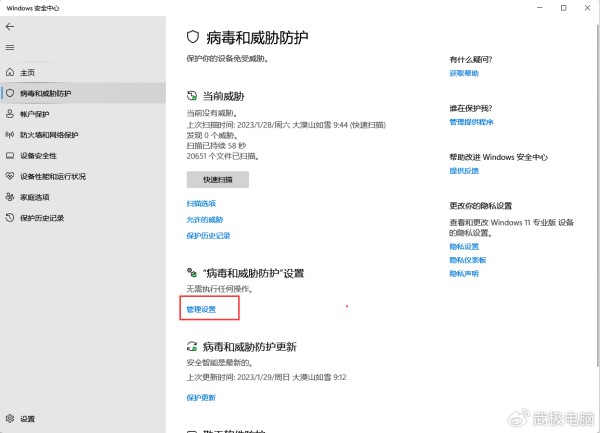Viewport: 600px width, 433px height.
Task: Click the back arrow in sidebar
Action: coord(10,27)
